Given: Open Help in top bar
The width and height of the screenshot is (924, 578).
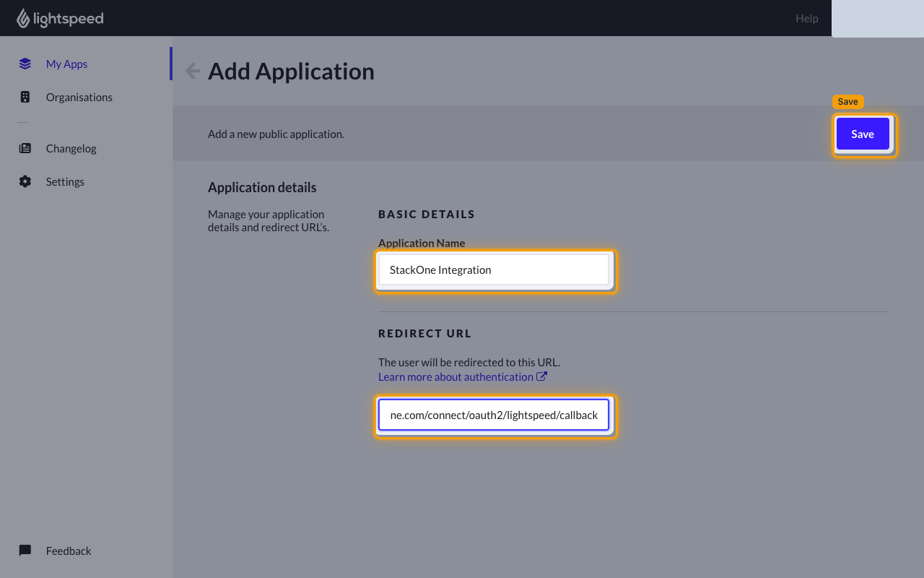Looking at the screenshot, I should click(807, 18).
